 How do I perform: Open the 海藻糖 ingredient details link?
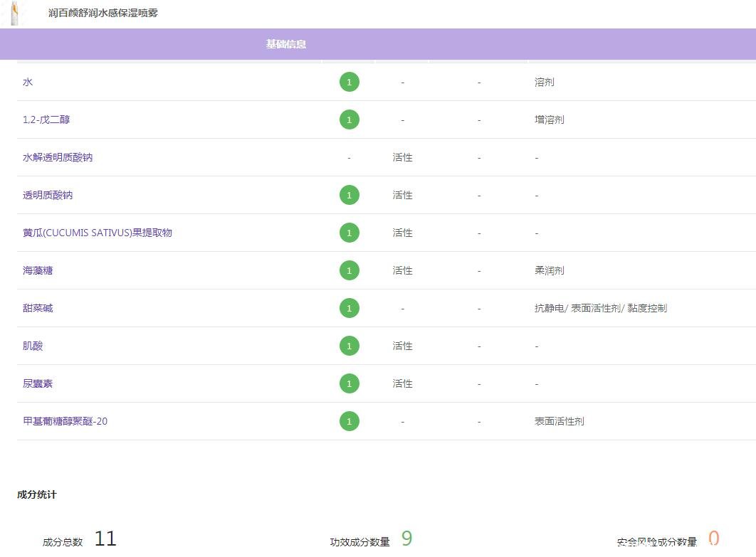[38, 270]
